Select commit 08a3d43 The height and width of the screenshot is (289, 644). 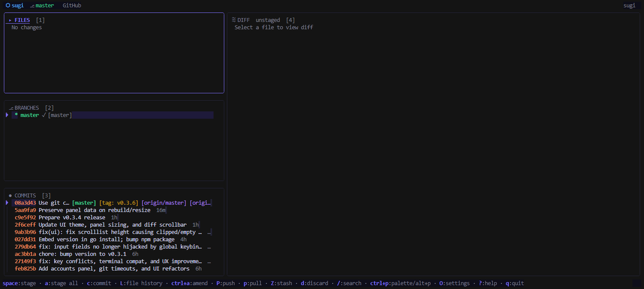112,203
